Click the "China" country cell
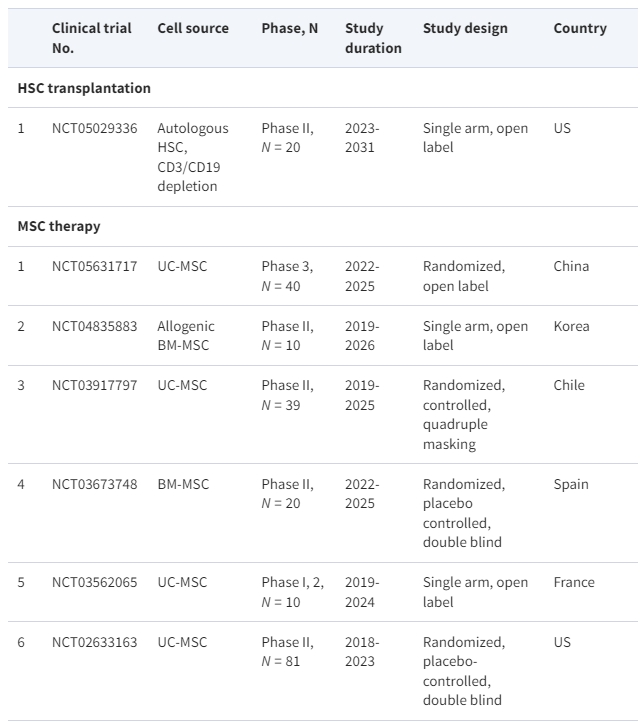Viewport: 644px width, 722px height. pyautogui.click(x=571, y=266)
